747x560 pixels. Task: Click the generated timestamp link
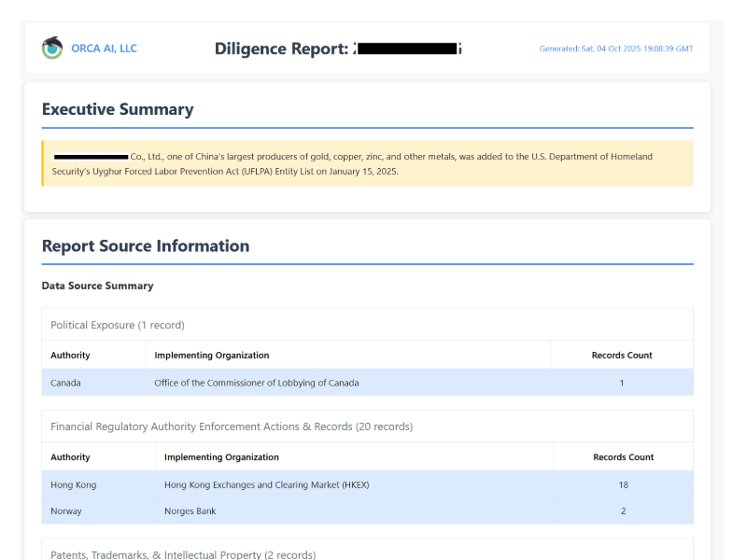616,49
